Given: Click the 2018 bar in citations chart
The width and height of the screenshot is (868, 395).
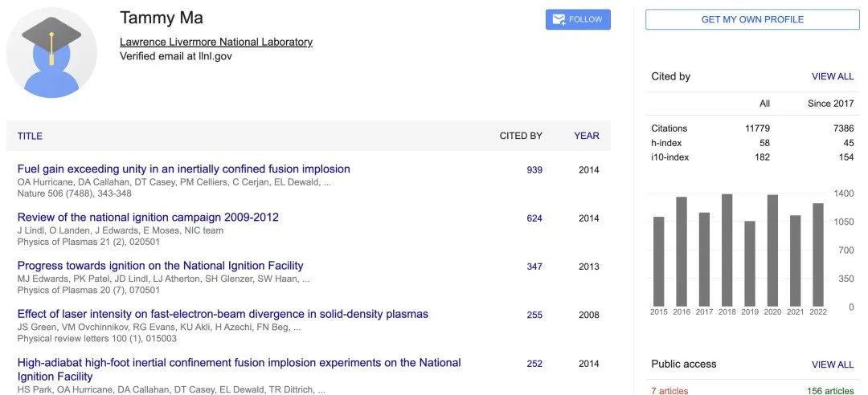Looking at the screenshot, I should tap(727, 250).
